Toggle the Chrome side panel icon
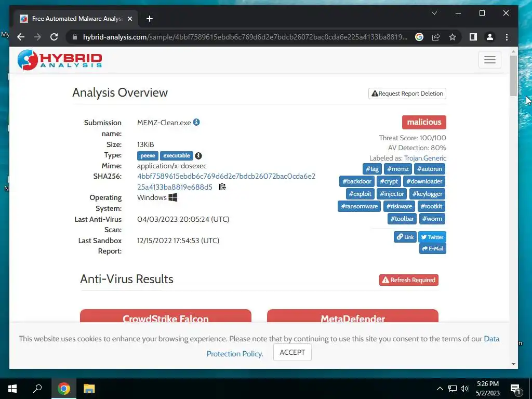This screenshot has height=399, width=532. coord(473,37)
